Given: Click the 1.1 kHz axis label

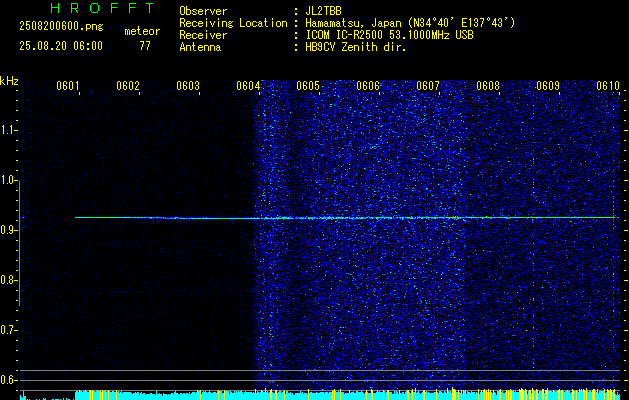Looking at the screenshot, I should [x=8, y=130].
